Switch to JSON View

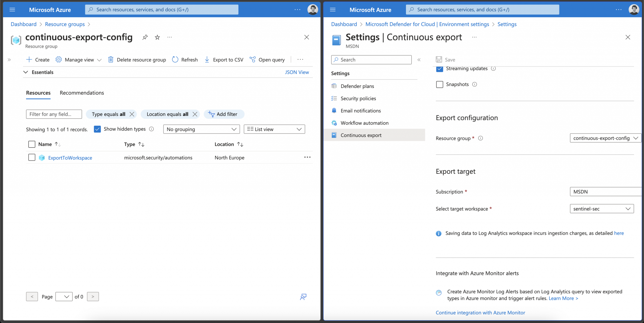coord(297,72)
